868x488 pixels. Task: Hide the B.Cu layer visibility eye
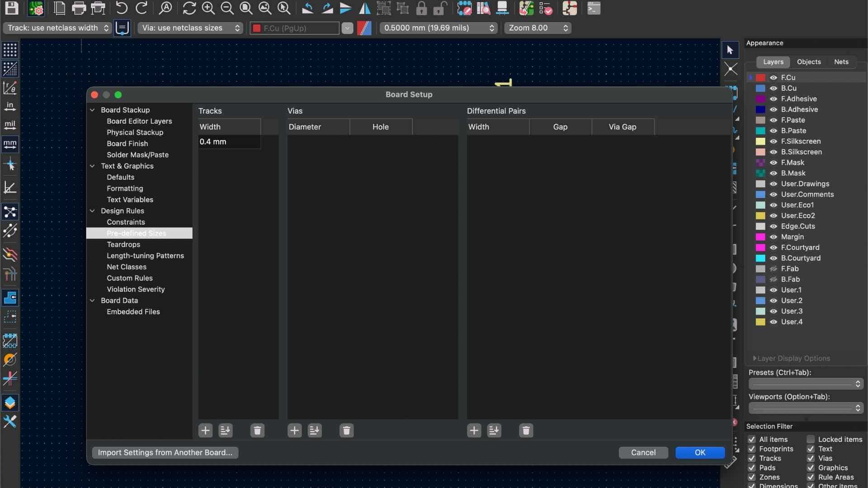click(774, 88)
